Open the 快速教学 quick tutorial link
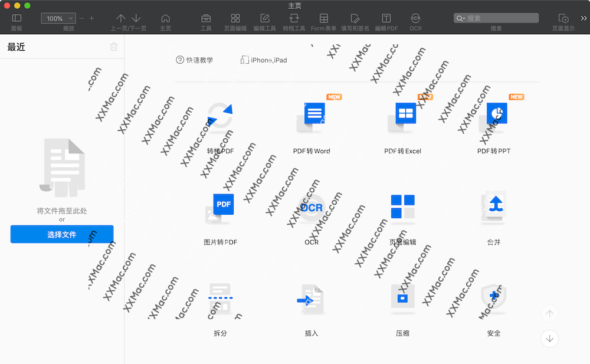 [x=195, y=60]
